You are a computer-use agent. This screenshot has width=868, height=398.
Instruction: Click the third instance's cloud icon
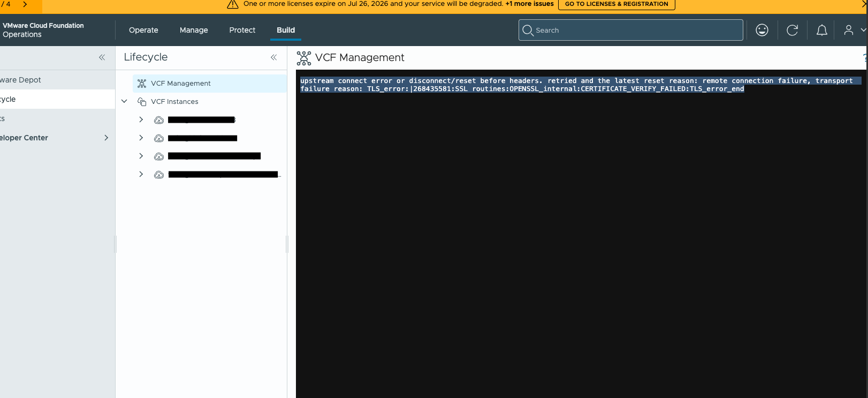pyautogui.click(x=159, y=156)
